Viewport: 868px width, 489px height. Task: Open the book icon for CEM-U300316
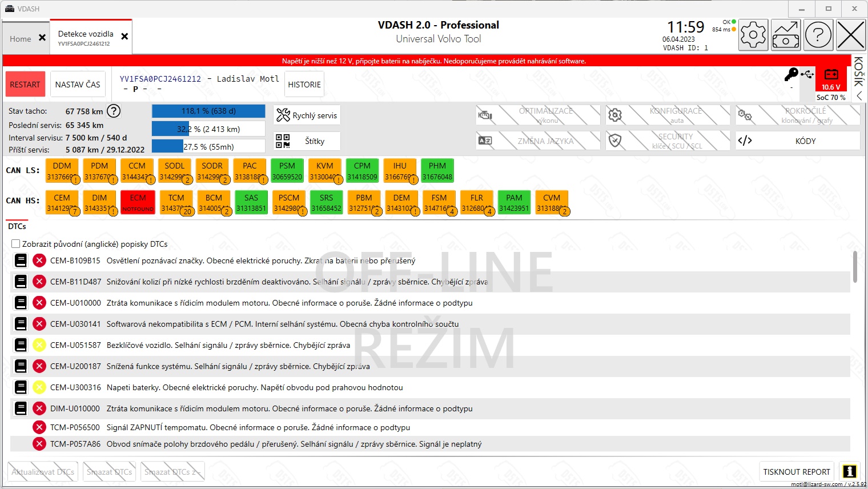(x=21, y=387)
